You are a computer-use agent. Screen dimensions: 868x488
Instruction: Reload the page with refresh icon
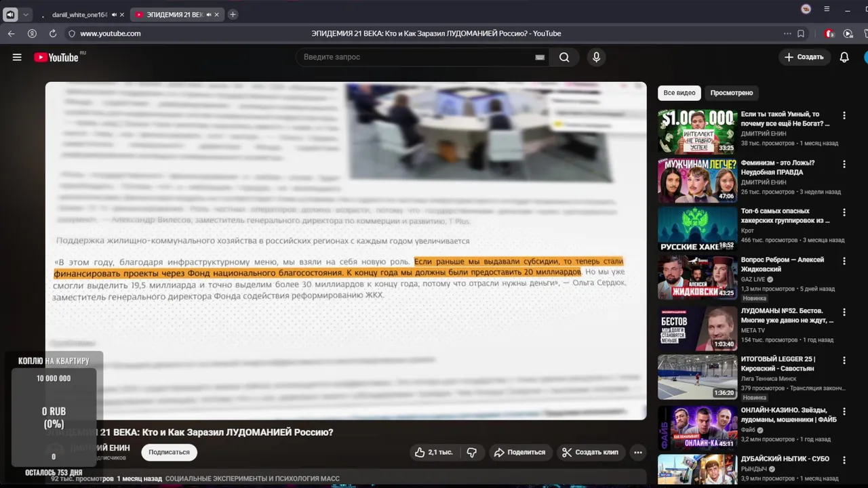pyautogui.click(x=53, y=33)
